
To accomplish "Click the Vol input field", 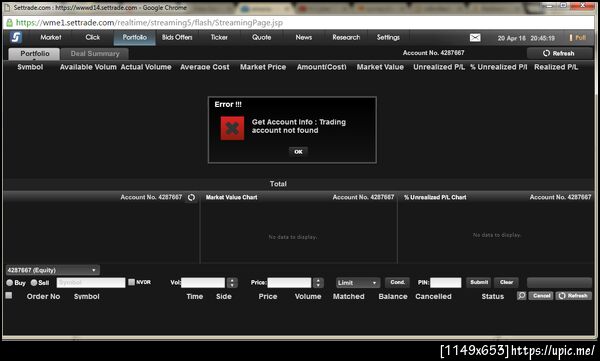I will (x=203, y=283).
